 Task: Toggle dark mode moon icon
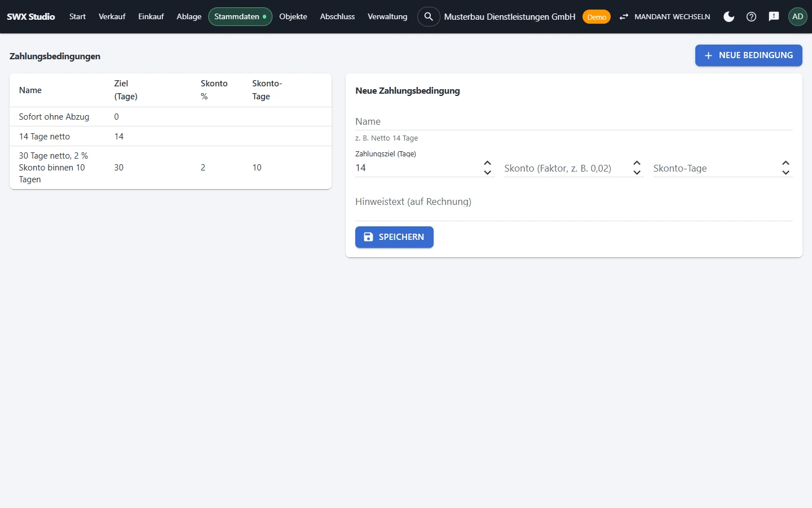click(729, 16)
